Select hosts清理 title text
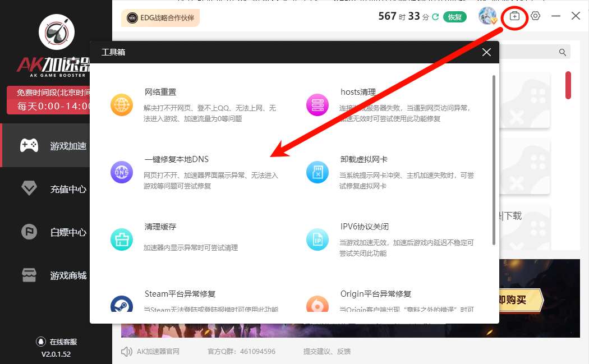 (x=358, y=92)
